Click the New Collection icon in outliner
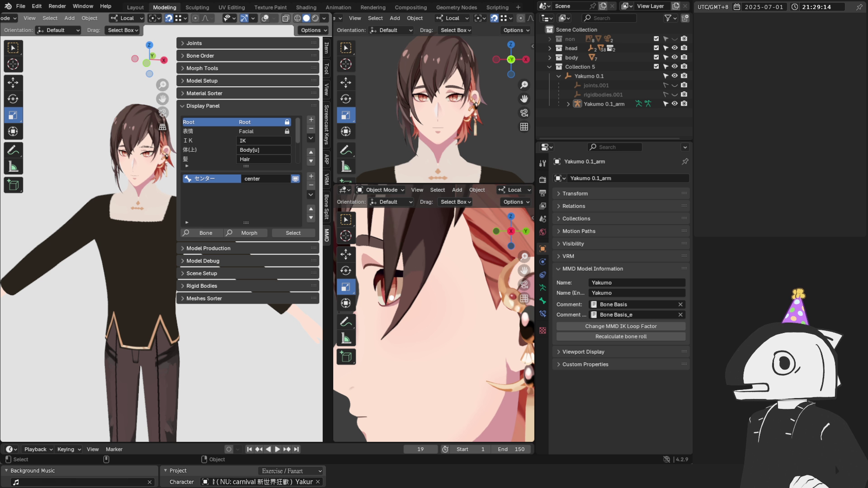The image size is (868, 488). point(685,18)
